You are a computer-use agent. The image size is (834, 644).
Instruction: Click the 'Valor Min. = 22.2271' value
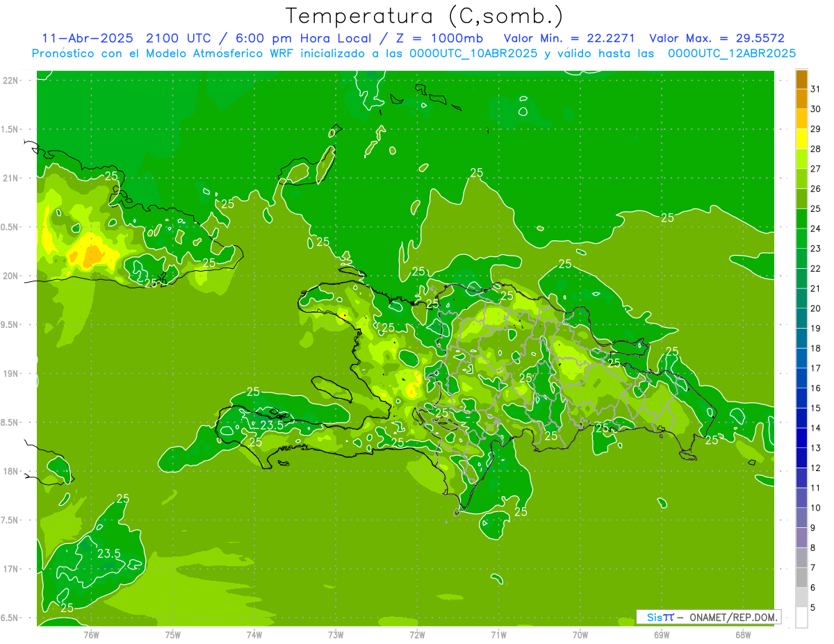[x=569, y=38]
